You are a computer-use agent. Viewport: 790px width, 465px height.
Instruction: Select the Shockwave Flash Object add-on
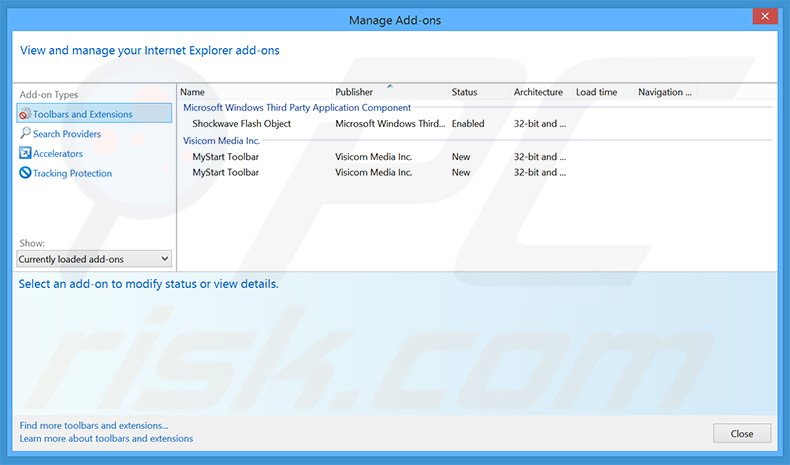[241, 123]
